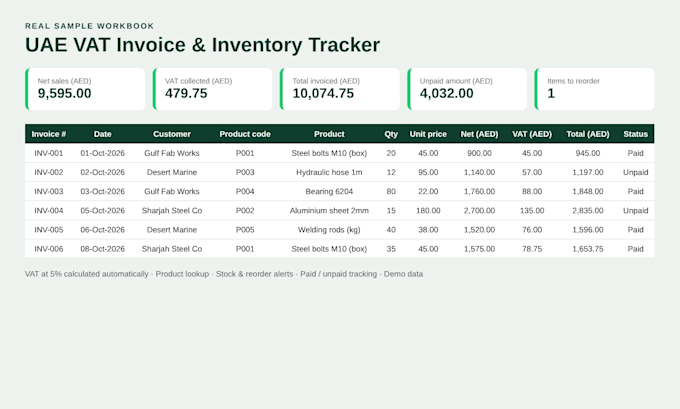Select invoice cell INV-003
Screen dimensions: 680x409
click(49, 191)
